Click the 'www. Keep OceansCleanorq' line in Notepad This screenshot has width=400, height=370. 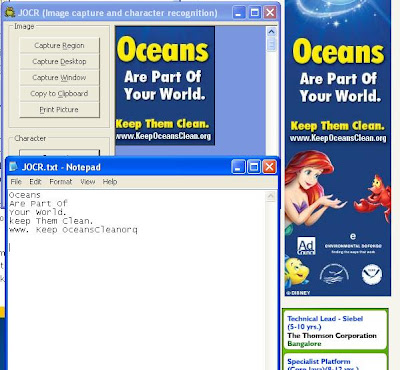(x=73, y=230)
